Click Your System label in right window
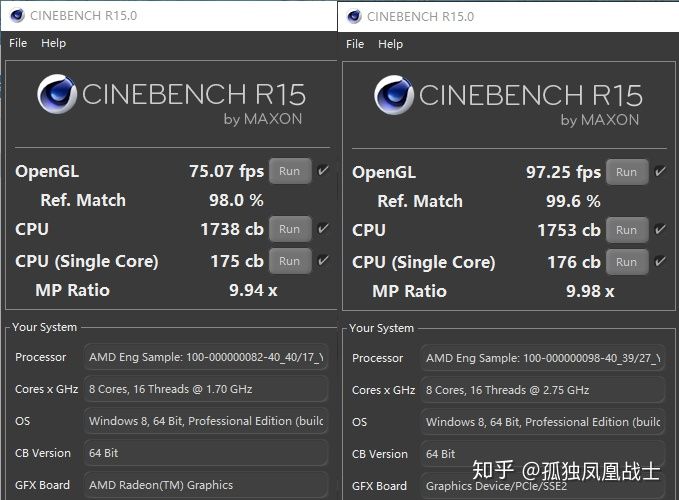This screenshot has width=679, height=500. click(382, 328)
